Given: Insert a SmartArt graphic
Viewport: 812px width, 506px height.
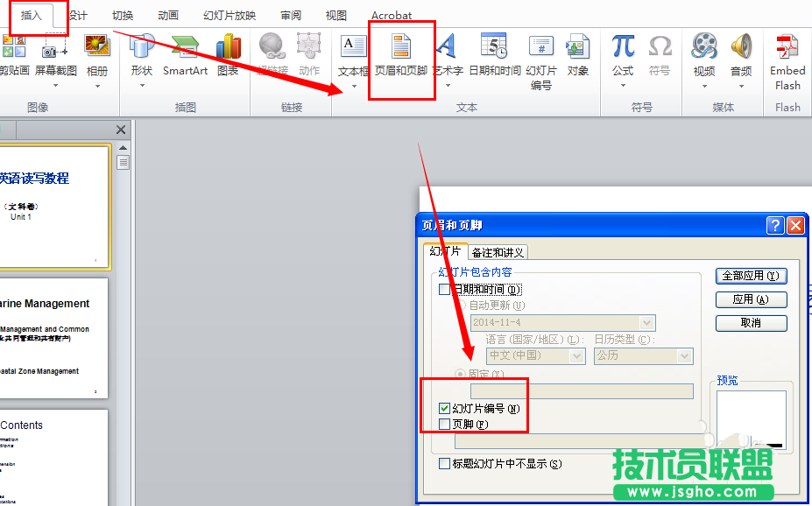Looking at the screenshot, I should pos(185,46).
